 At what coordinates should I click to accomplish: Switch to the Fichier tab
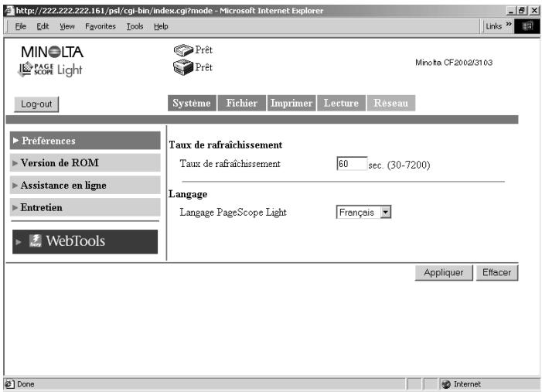(241, 103)
